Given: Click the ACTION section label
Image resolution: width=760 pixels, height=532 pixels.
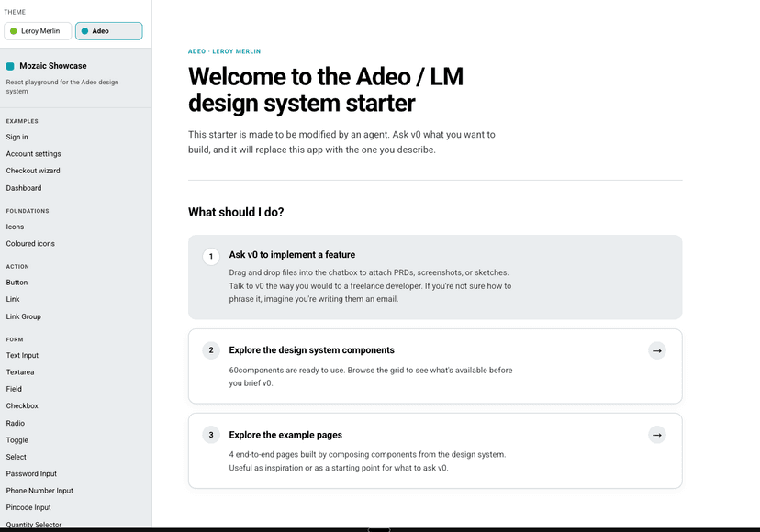Looking at the screenshot, I should coord(17,267).
